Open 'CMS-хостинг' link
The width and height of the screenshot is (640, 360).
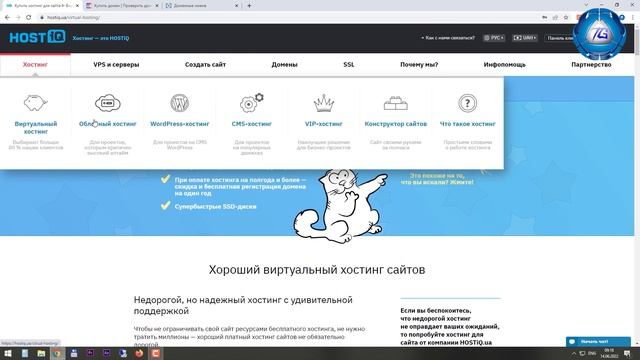(251, 124)
